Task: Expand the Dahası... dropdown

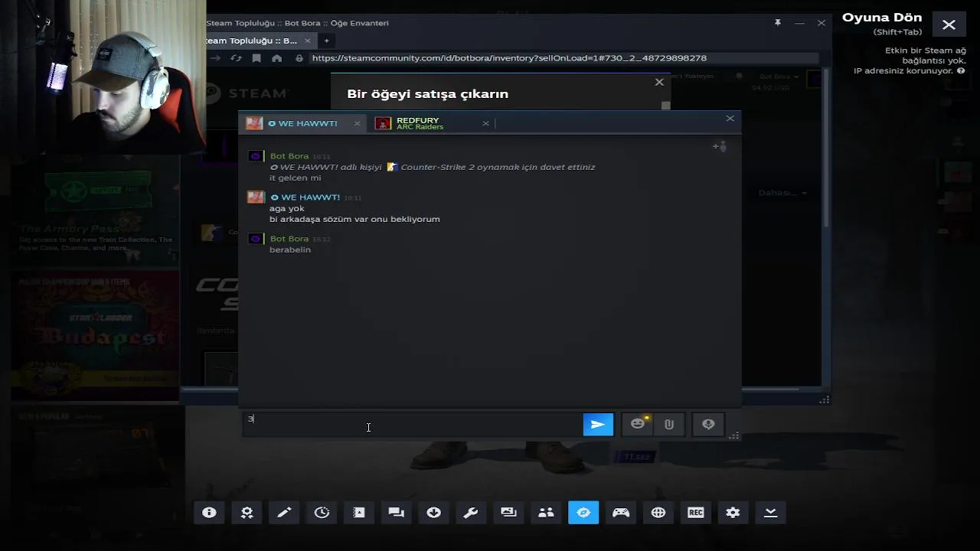Action: 782,193
